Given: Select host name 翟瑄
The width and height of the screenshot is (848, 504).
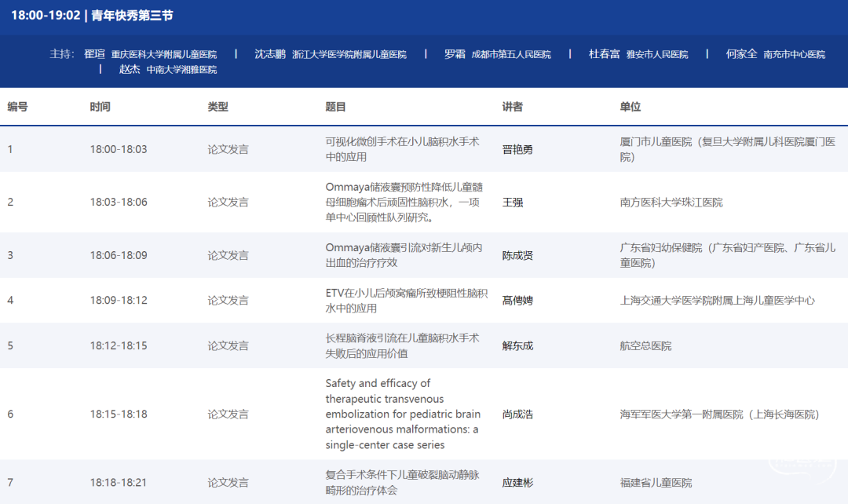Looking at the screenshot, I should click(94, 54).
